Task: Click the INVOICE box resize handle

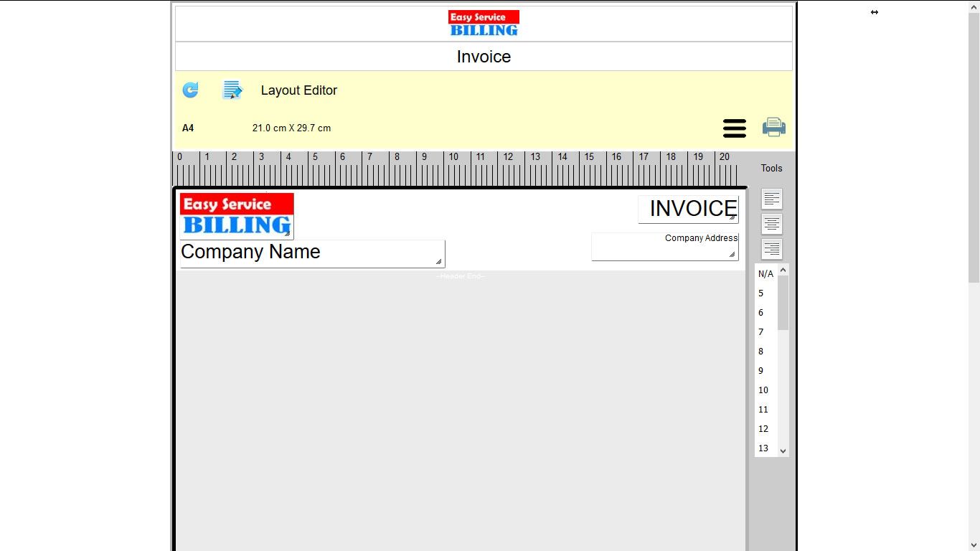Action: (x=732, y=217)
